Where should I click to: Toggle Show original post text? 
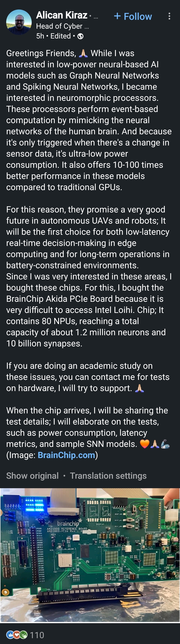pos(32,476)
